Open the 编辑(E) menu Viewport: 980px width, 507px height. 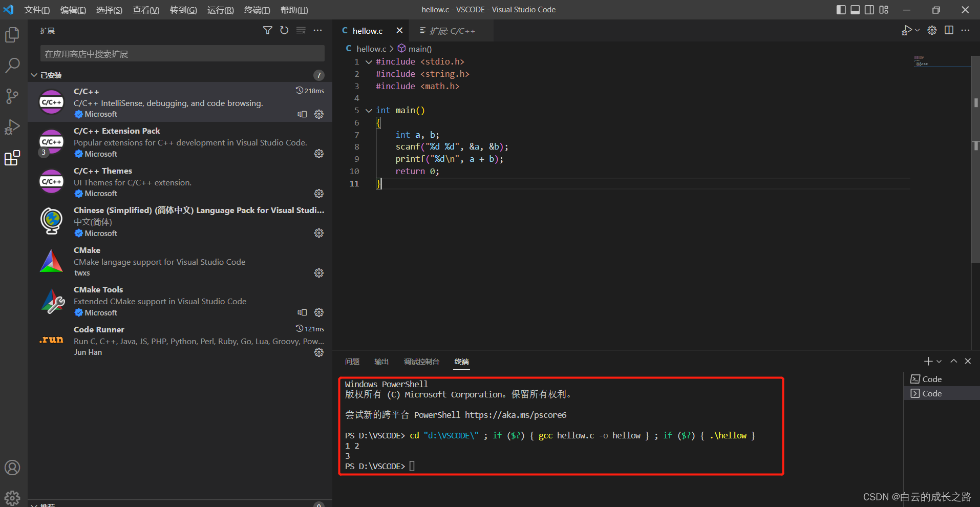point(73,10)
